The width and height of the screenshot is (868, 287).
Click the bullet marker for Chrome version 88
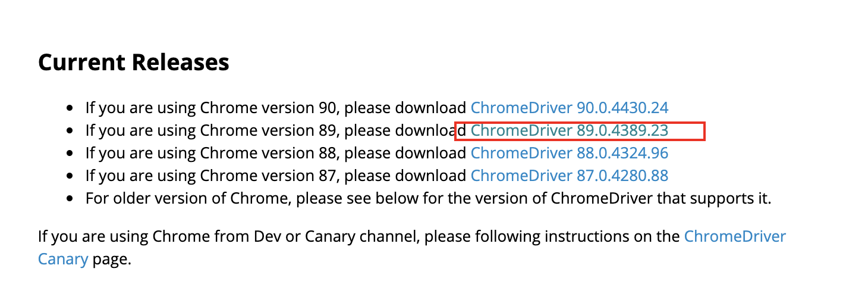click(x=71, y=154)
